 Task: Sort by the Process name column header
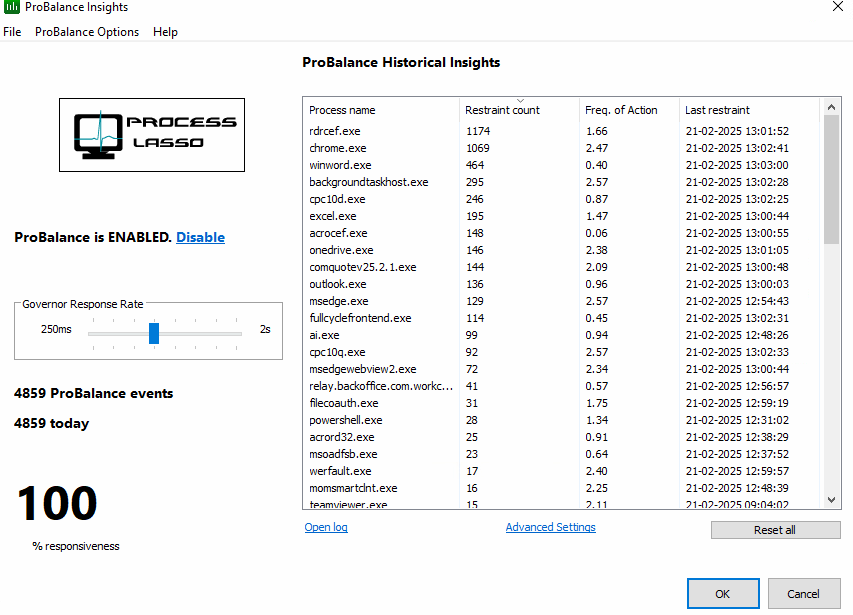click(x=381, y=110)
